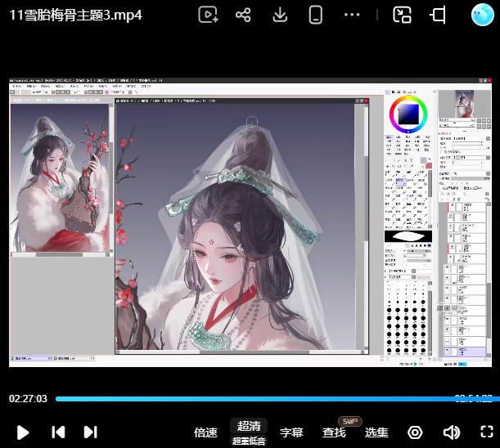Click the reference image window in SAI
The image size is (500, 448).
(x=60, y=177)
